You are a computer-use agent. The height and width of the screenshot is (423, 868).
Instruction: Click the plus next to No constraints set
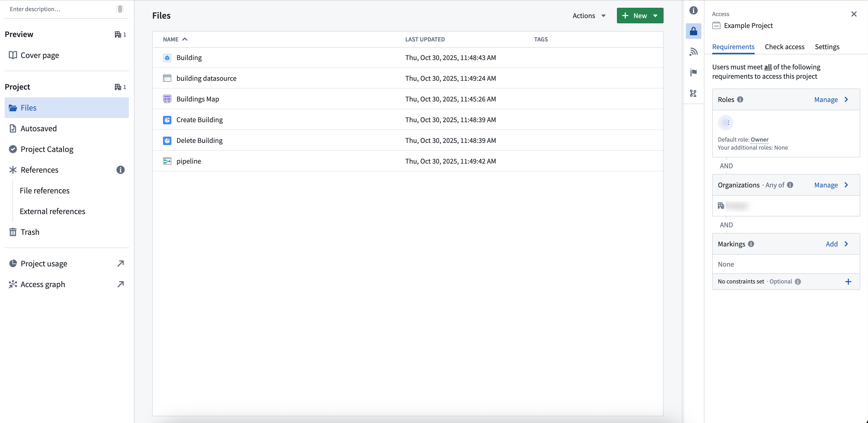pos(848,281)
